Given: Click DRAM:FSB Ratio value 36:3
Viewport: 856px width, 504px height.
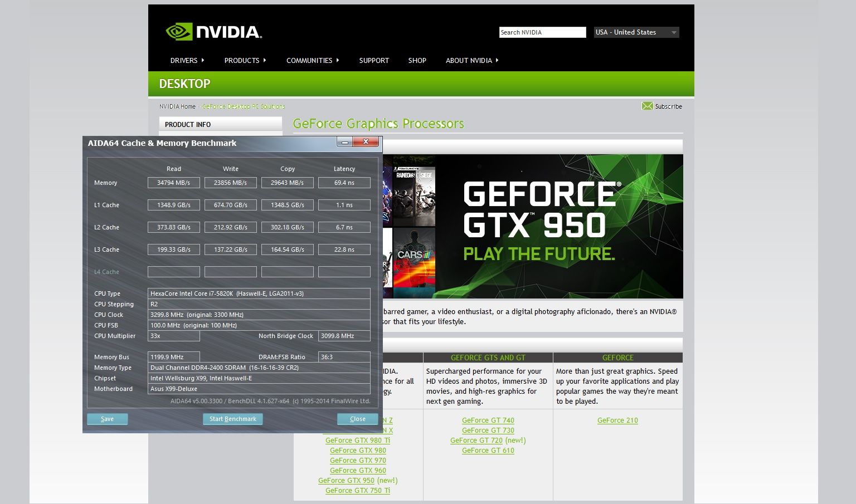Looking at the screenshot, I should [x=344, y=357].
